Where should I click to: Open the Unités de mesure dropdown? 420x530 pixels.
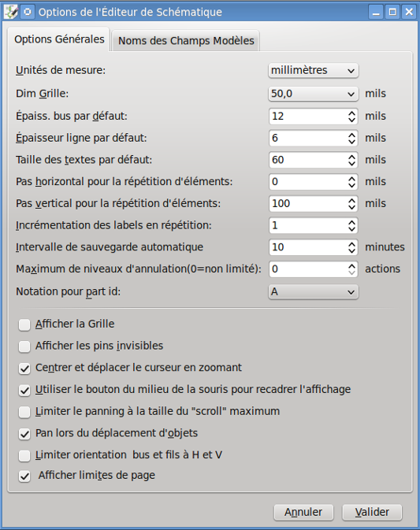(313, 71)
